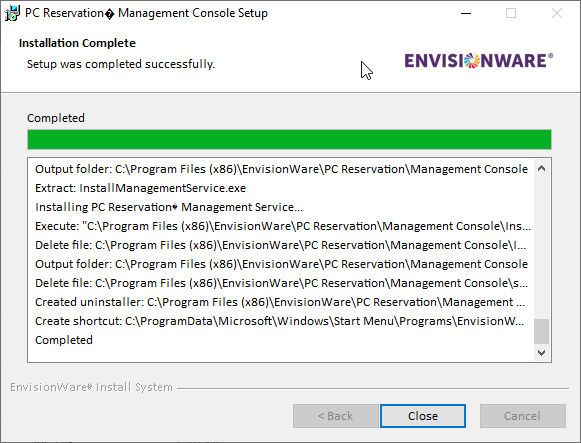Click the 'Installation Complete' heading
The image size is (581, 443).
coord(77,43)
